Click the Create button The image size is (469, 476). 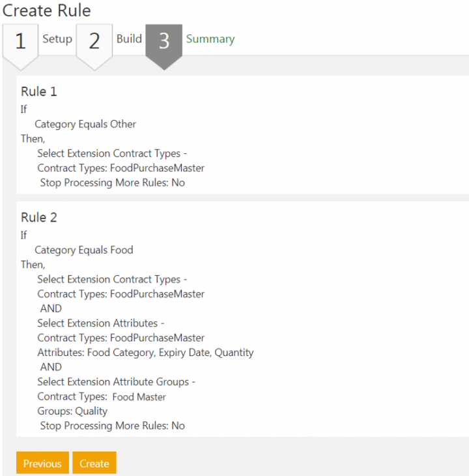pyautogui.click(x=94, y=462)
